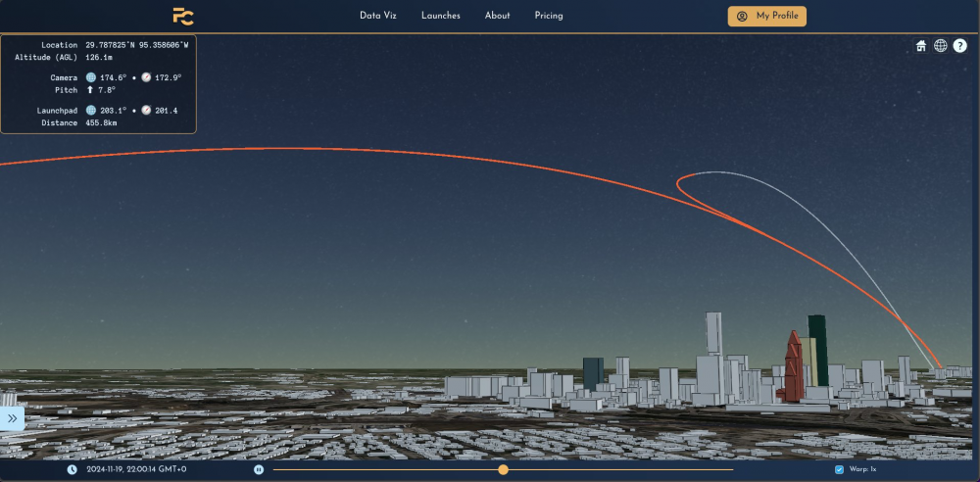Click the Camera row compass icon

pyautogui.click(x=146, y=77)
